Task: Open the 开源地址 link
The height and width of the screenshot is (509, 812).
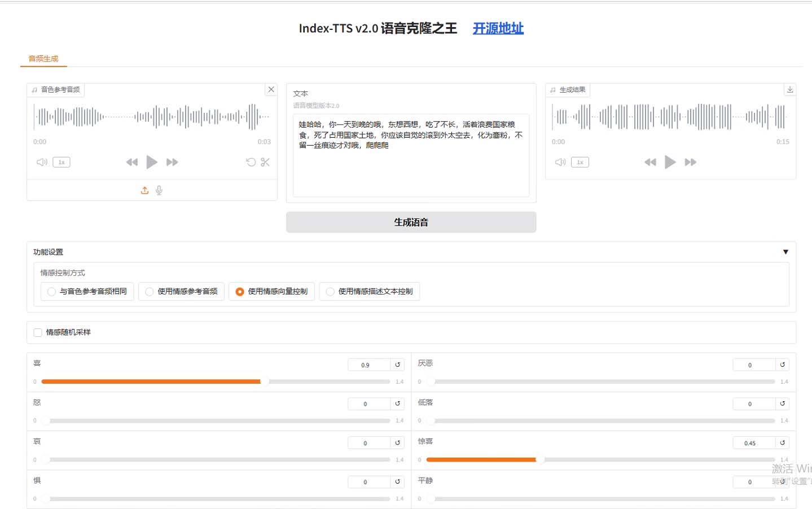Action: (x=498, y=28)
